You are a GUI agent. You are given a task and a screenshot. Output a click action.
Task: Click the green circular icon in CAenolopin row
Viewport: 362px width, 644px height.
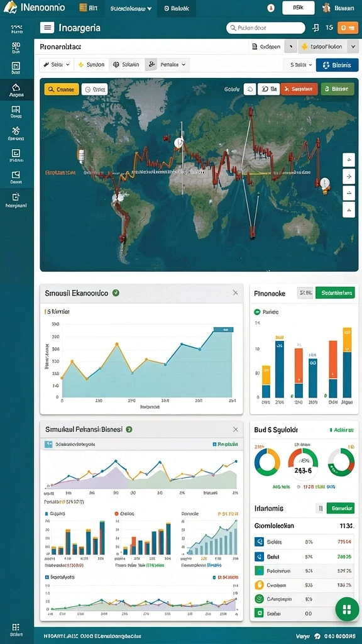(258, 599)
